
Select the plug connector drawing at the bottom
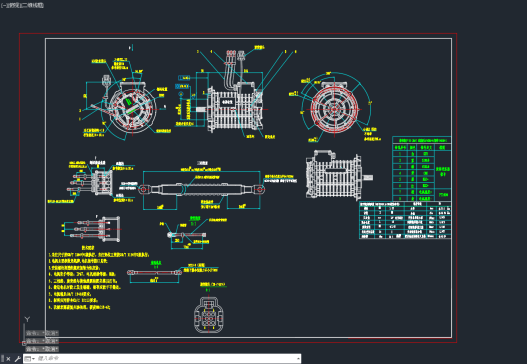coord(208,314)
